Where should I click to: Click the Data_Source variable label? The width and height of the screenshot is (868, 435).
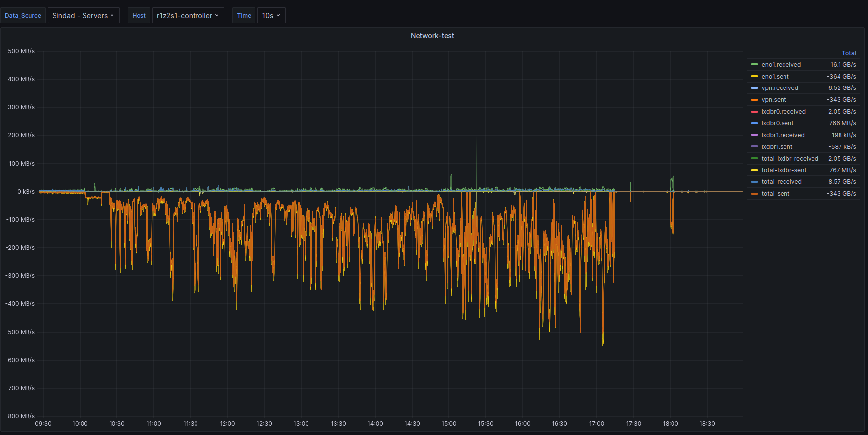[23, 16]
